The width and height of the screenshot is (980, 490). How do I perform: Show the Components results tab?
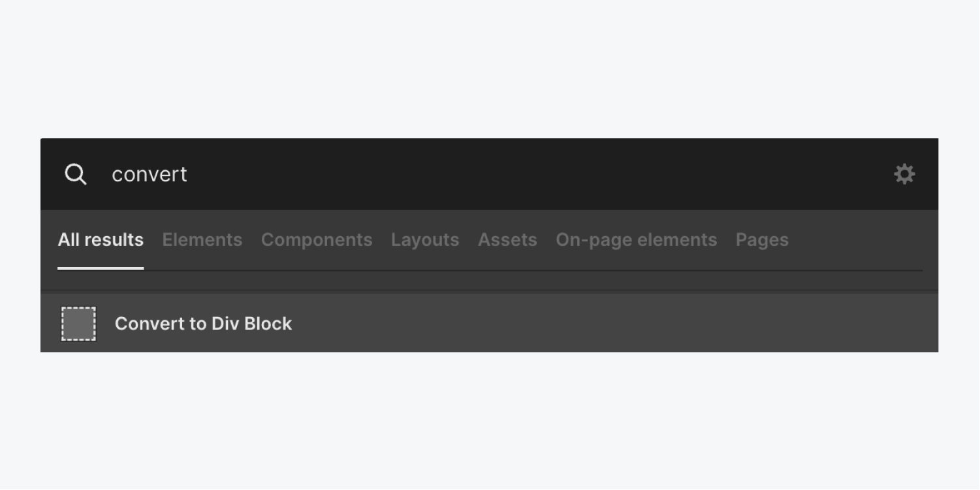[317, 240]
